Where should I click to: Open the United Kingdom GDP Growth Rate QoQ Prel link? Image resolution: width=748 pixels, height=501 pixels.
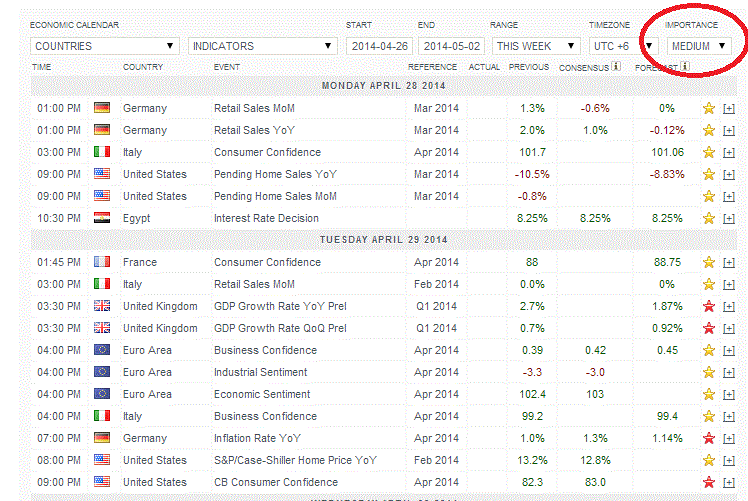point(280,328)
